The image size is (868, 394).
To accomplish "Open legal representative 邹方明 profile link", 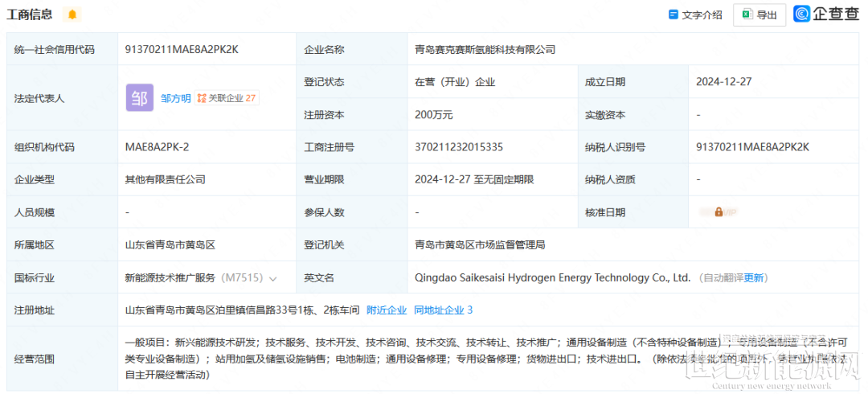I will click(x=175, y=98).
